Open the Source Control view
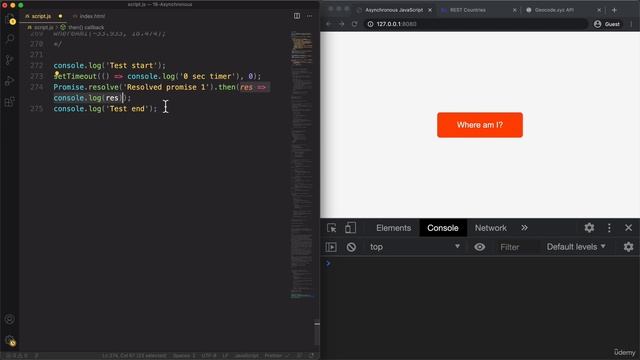This screenshot has width=640, height=360. point(10,60)
